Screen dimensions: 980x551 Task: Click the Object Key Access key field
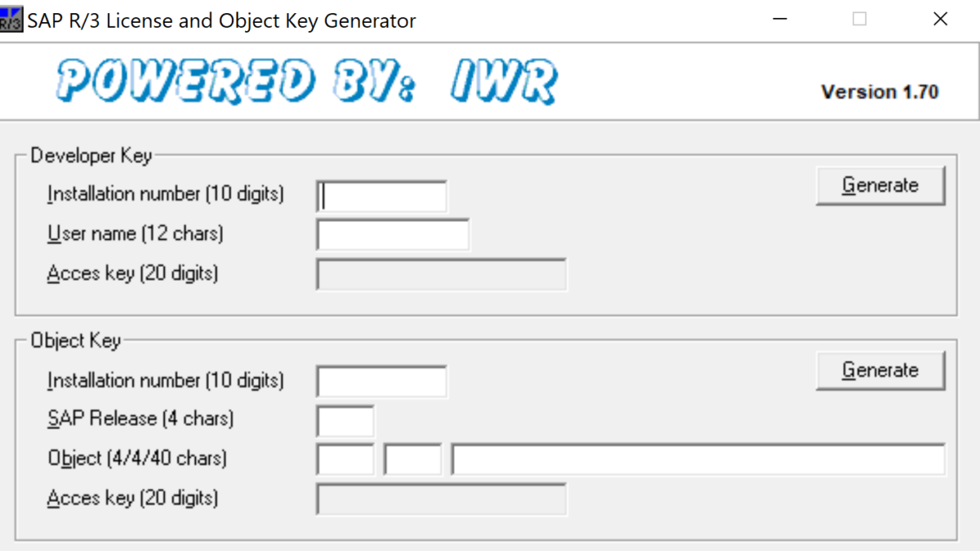(x=441, y=499)
